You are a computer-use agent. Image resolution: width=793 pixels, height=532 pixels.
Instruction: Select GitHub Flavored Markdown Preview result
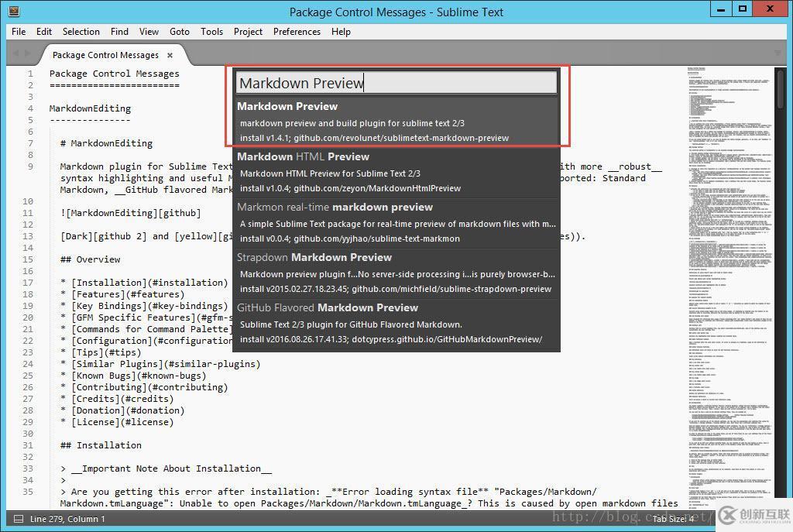(x=396, y=324)
